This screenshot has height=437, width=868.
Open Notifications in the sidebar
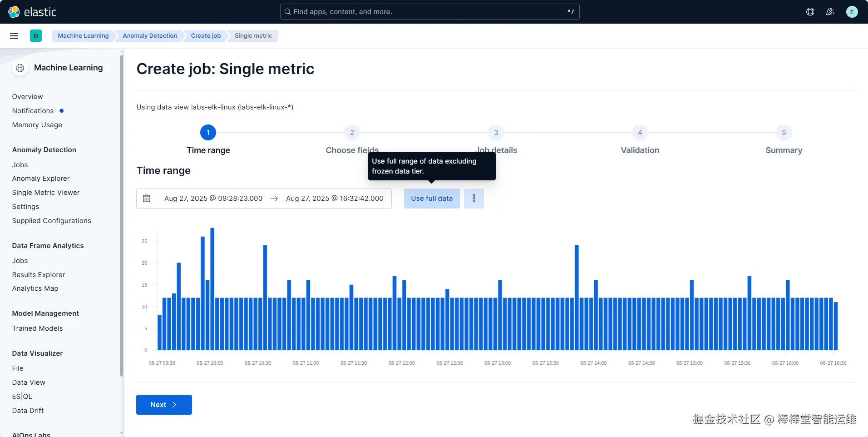click(33, 111)
